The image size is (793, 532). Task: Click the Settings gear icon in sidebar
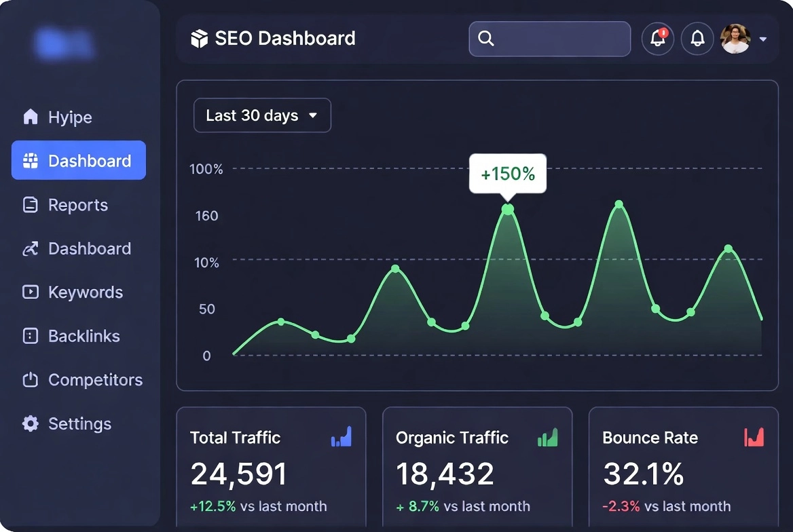[31, 424]
